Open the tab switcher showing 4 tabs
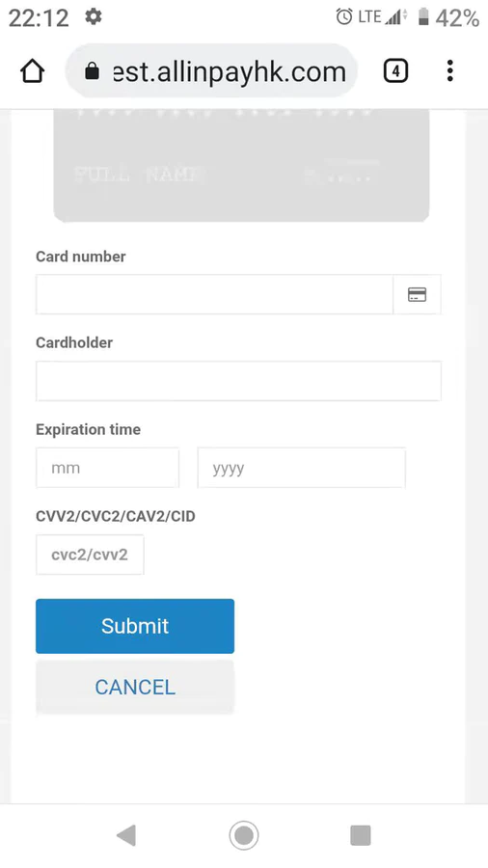This screenshot has height=868, width=488. pyautogui.click(x=395, y=71)
